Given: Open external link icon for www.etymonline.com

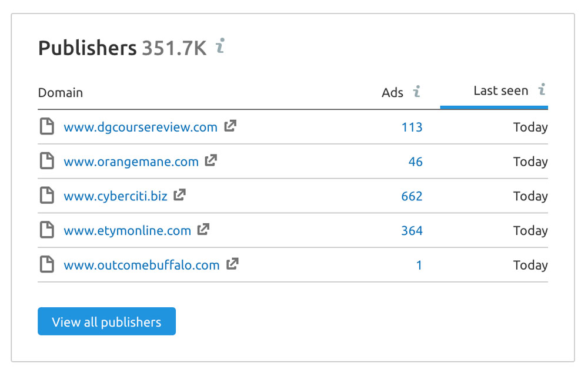Looking at the screenshot, I should click(203, 229).
